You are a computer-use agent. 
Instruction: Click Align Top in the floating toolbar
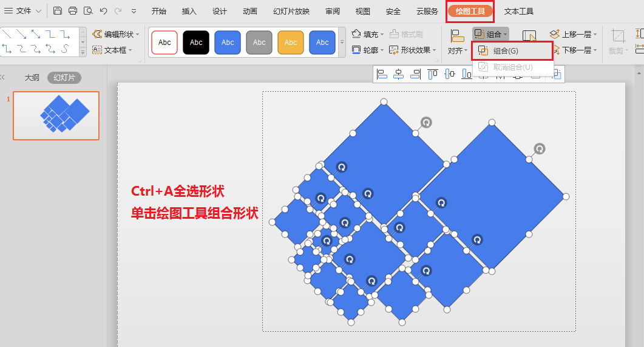pos(433,74)
